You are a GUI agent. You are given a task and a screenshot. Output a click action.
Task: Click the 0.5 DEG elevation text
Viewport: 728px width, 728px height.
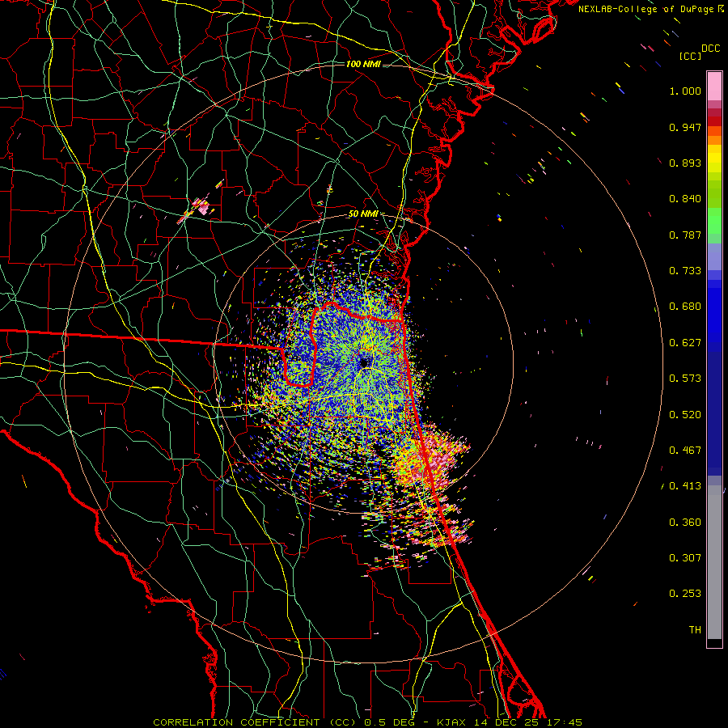pos(389,722)
